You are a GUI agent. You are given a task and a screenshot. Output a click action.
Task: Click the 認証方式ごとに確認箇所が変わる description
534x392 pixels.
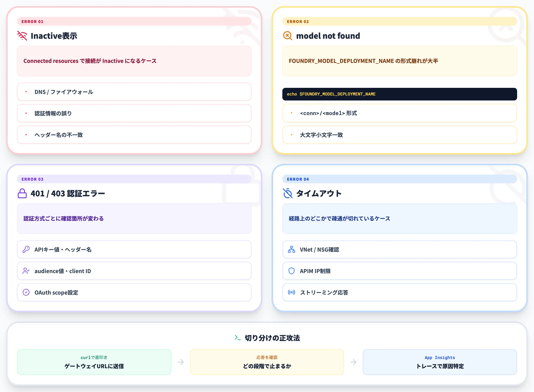point(134,219)
